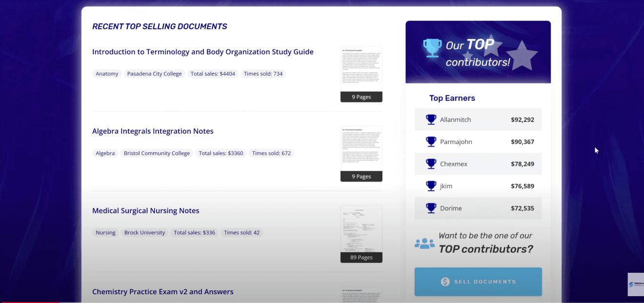Click the trophy icon beside jkim

pyautogui.click(x=431, y=186)
